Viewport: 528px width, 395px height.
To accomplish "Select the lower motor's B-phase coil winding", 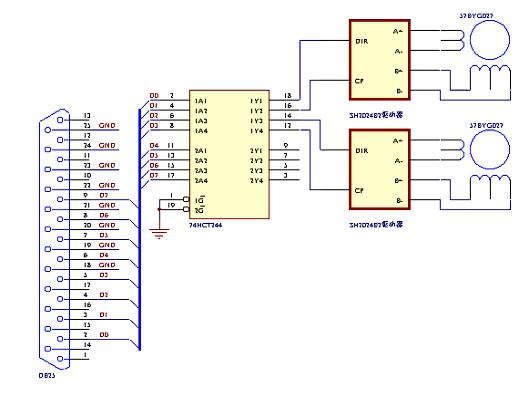I will (x=490, y=187).
